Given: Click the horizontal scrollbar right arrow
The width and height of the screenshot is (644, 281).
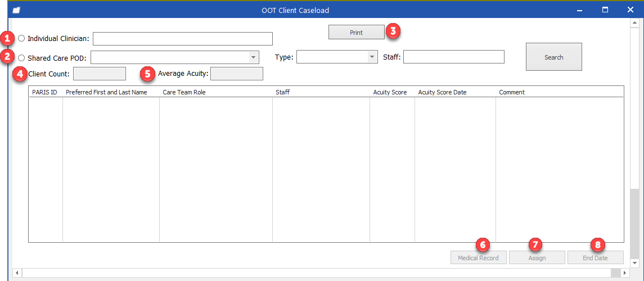Looking at the screenshot, I should pos(625,273).
